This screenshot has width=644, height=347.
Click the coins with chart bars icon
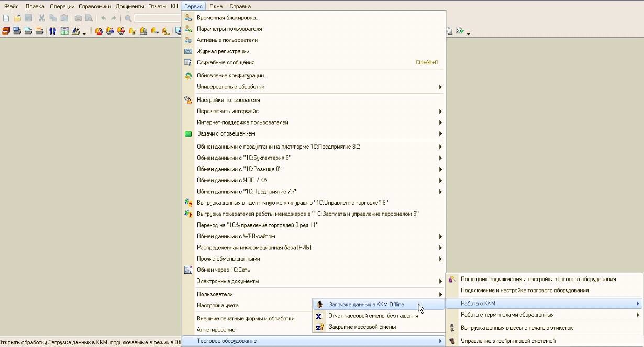click(x=143, y=31)
